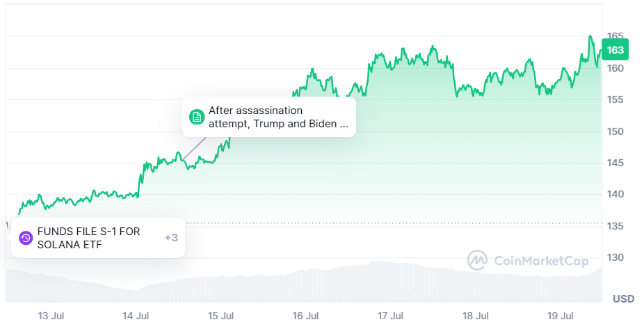644x322 pixels.
Task: Select the 18 Jul date label
Action: [x=476, y=316]
